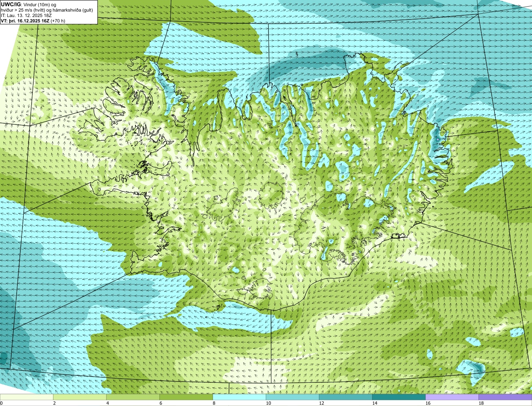
Task: Click the 'IT: Lau. 13. 12. 2025 18Z' line
Action: point(26,15)
